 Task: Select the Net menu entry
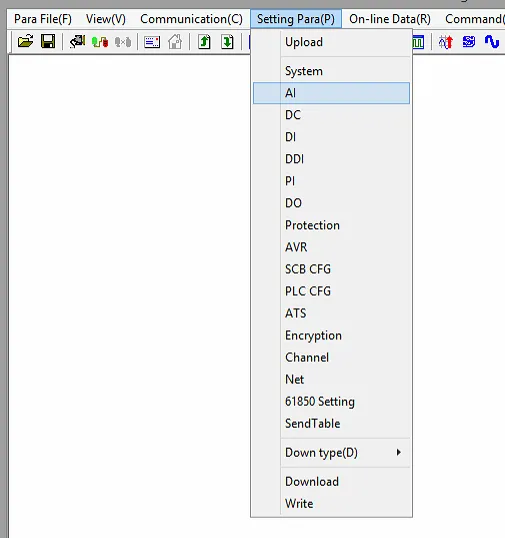pyautogui.click(x=331, y=379)
